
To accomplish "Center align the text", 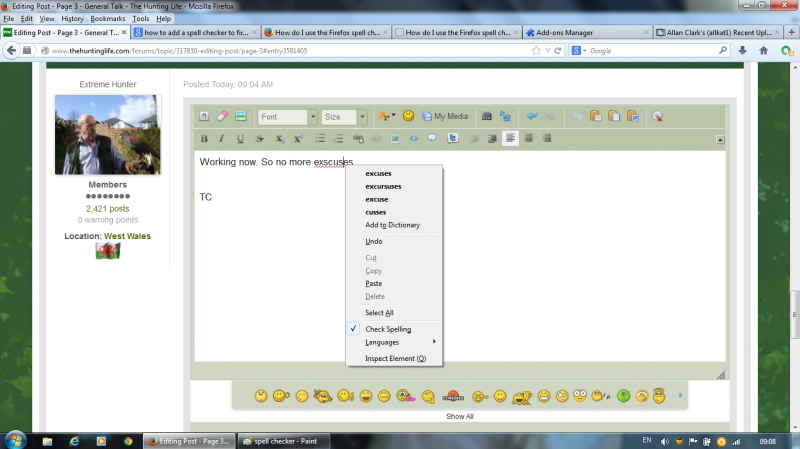I will (529, 138).
